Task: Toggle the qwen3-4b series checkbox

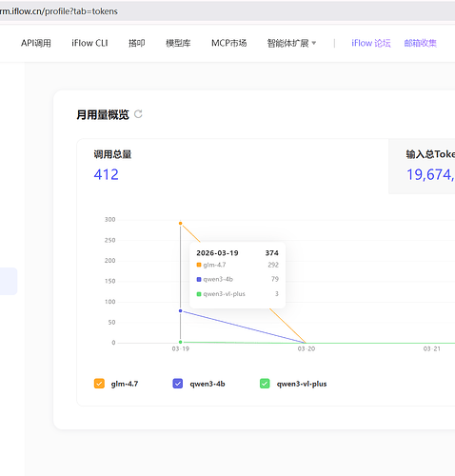Action: (178, 384)
